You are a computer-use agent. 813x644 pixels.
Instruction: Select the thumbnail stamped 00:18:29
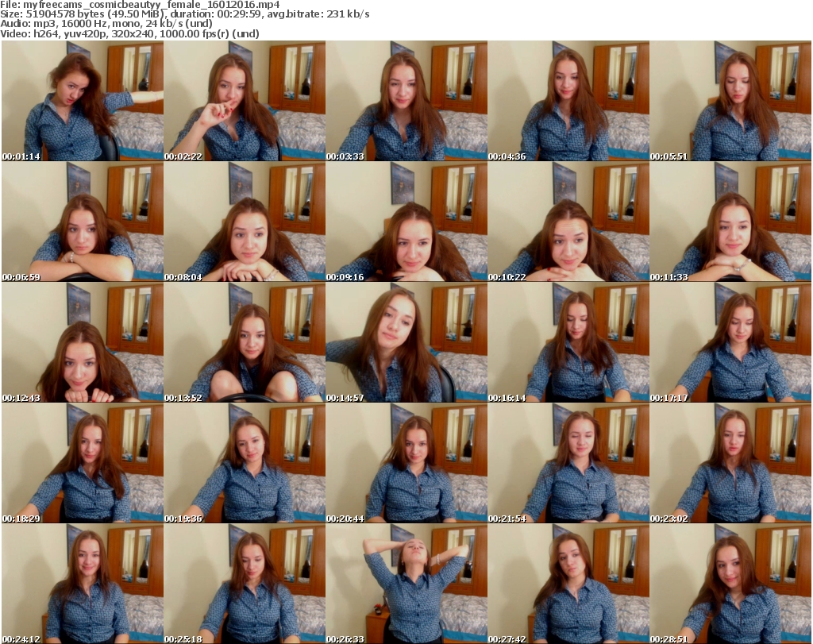click(x=83, y=464)
